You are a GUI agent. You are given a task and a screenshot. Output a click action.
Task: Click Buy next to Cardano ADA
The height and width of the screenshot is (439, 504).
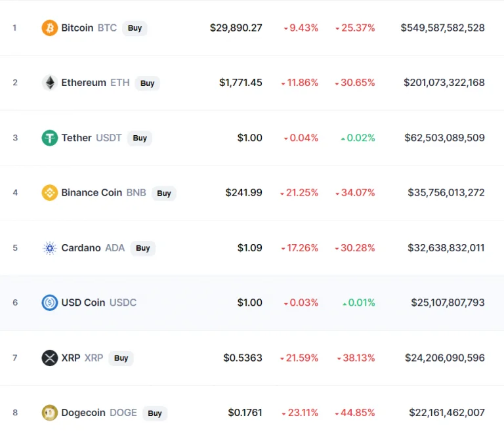(x=142, y=248)
